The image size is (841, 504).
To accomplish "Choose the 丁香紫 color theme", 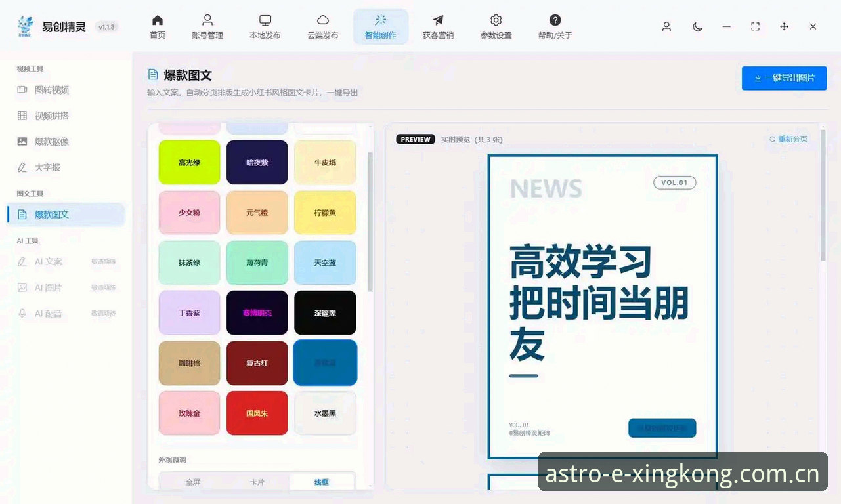I will click(x=189, y=313).
